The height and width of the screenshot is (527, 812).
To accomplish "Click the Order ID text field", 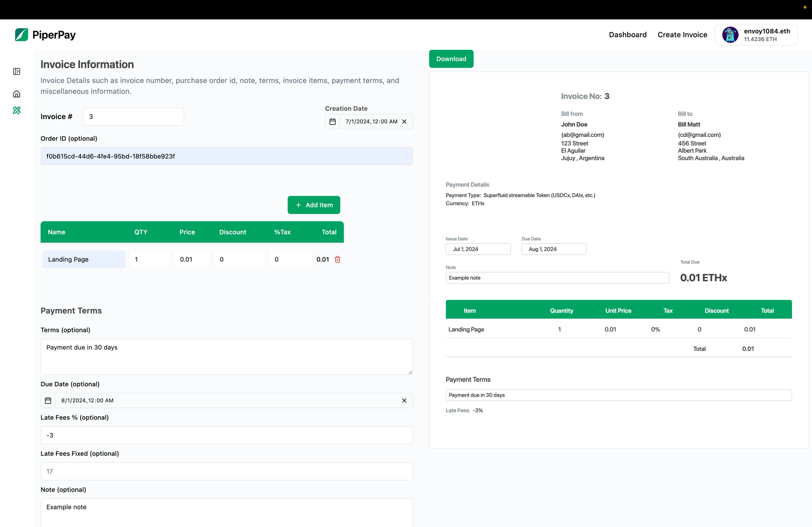I will click(x=226, y=156).
